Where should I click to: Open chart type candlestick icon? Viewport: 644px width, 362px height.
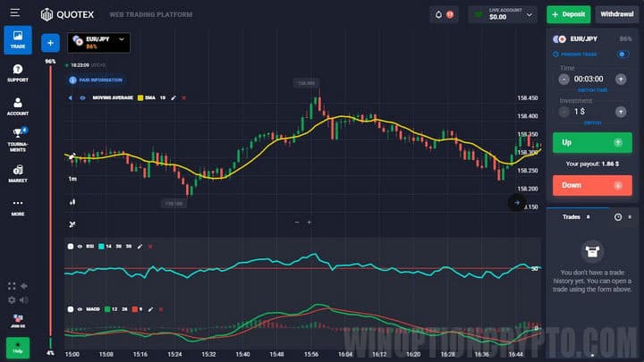[x=72, y=201]
